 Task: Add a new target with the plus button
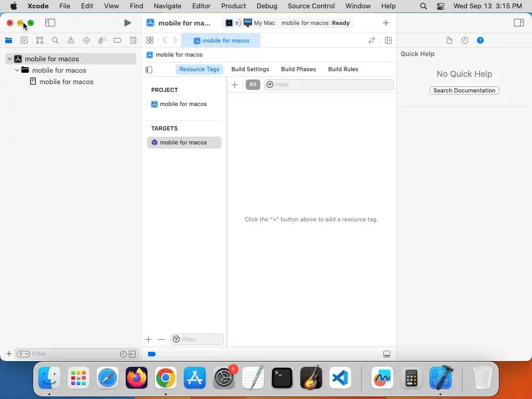pos(148,339)
